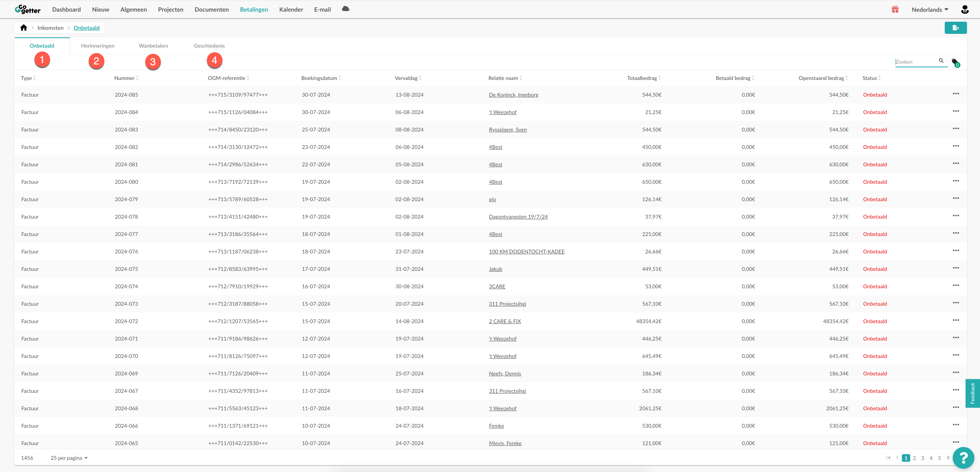Switch to the Geschiedenis tab
The height and width of the screenshot is (472, 980).
point(209,46)
